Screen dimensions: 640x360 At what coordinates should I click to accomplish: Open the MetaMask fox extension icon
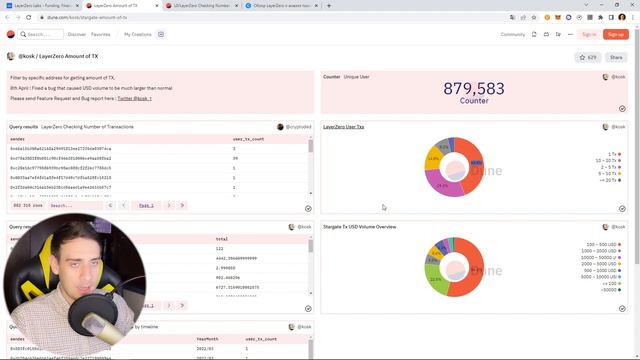(558, 18)
